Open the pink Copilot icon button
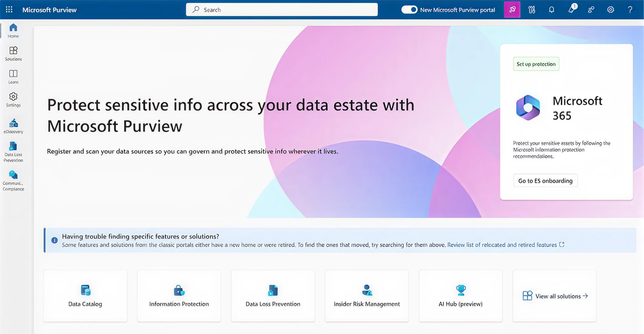 (x=512, y=9)
